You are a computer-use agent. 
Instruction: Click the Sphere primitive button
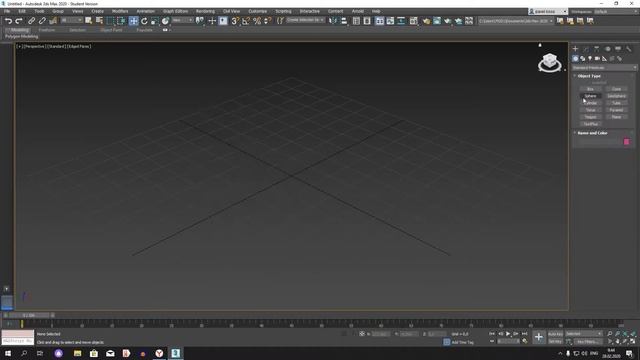click(x=590, y=96)
